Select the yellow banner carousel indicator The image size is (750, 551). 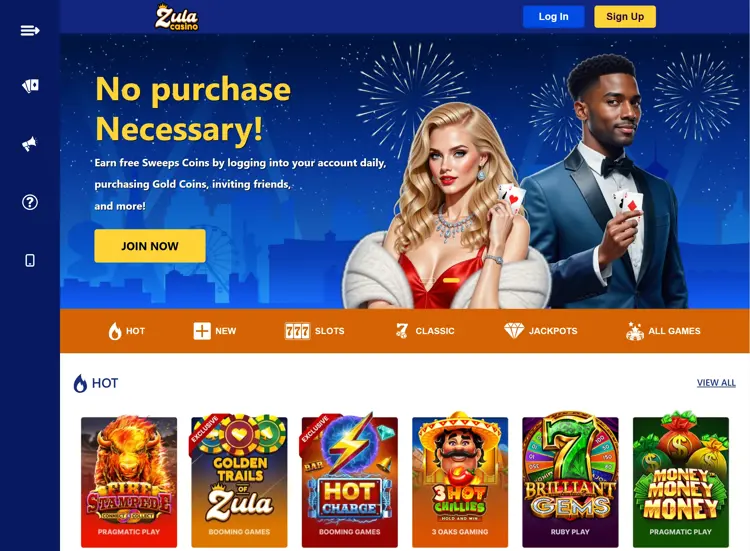pyautogui.click(x=451, y=280)
